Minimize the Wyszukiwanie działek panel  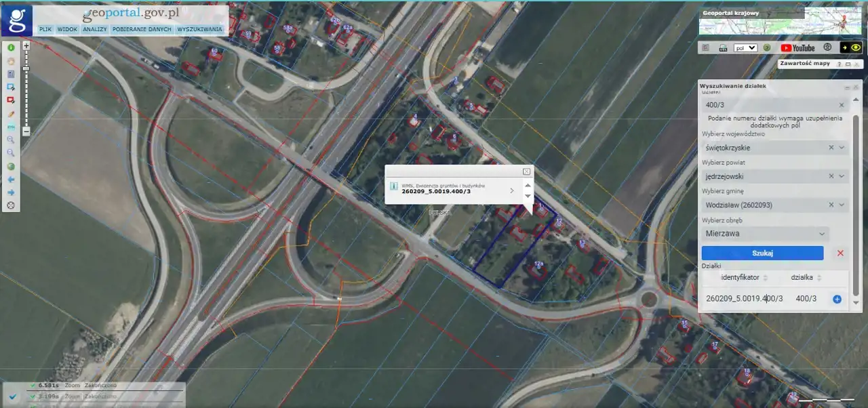pyautogui.click(x=847, y=88)
